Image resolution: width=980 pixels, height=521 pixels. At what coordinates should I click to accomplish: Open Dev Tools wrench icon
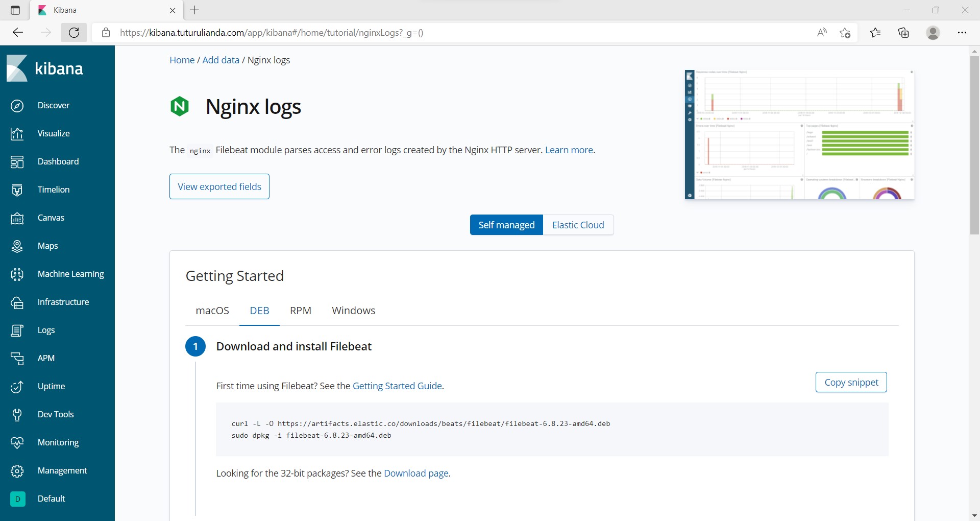17,415
